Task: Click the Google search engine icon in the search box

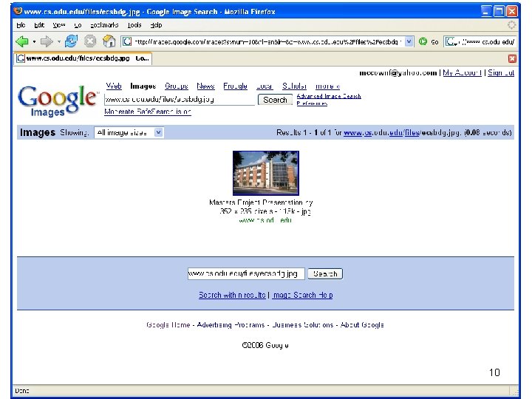Action: (x=451, y=41)
